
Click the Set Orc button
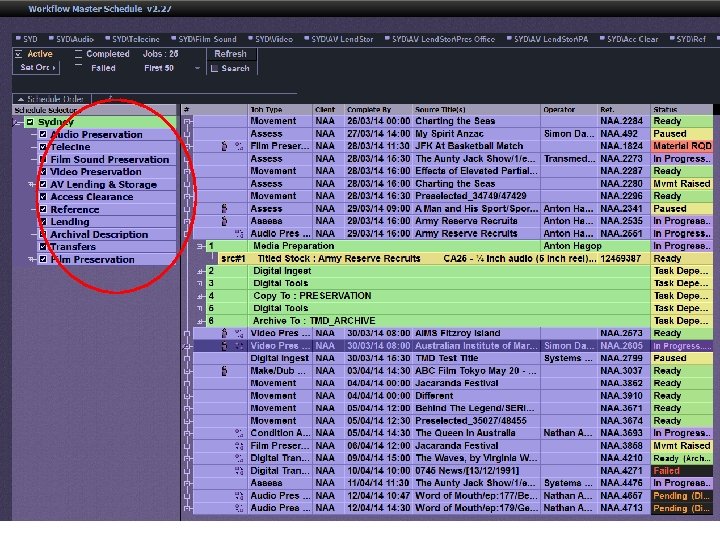pos(37,68)
